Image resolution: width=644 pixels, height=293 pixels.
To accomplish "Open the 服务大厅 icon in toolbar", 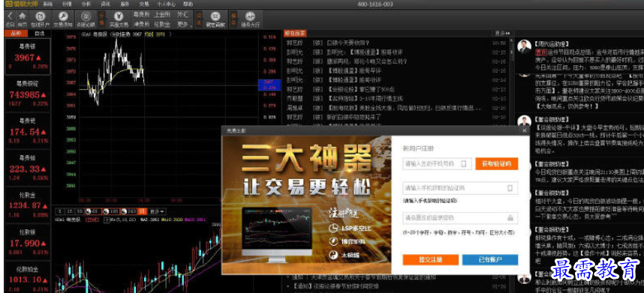I will coord(250,19).
